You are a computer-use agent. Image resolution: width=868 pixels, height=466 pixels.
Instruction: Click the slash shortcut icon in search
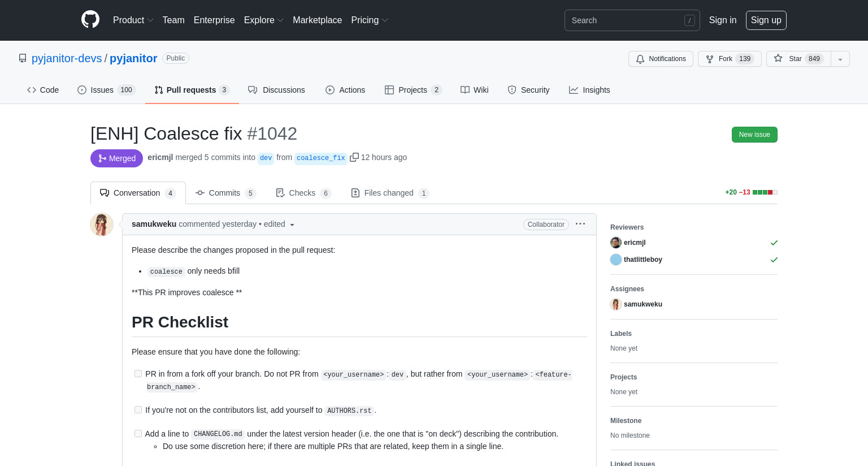click(x=689, y=20)
